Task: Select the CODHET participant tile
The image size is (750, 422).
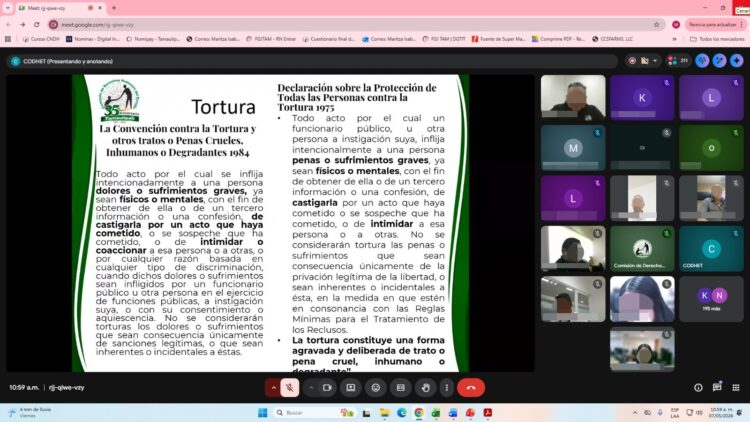Action: 711,249
